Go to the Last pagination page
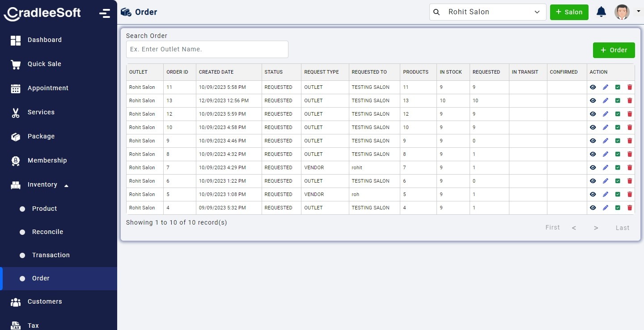Screen dimensions: 644x330 click(x=622, y=228)
